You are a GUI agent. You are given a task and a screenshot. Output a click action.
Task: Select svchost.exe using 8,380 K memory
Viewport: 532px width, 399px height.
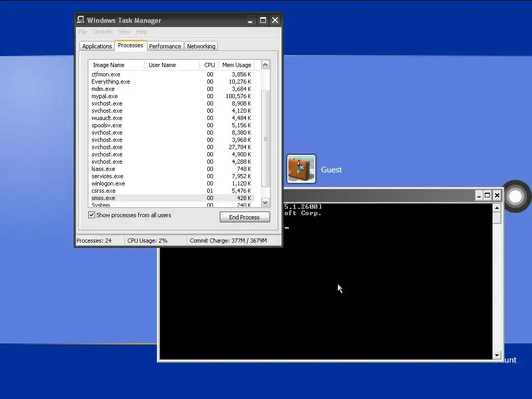[x=171, y=132]
